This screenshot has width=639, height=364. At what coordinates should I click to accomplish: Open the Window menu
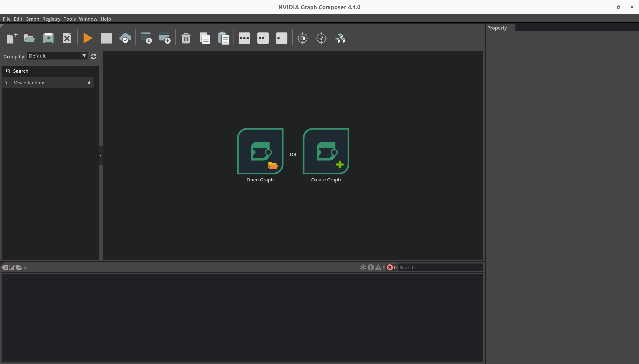[88, 19]
